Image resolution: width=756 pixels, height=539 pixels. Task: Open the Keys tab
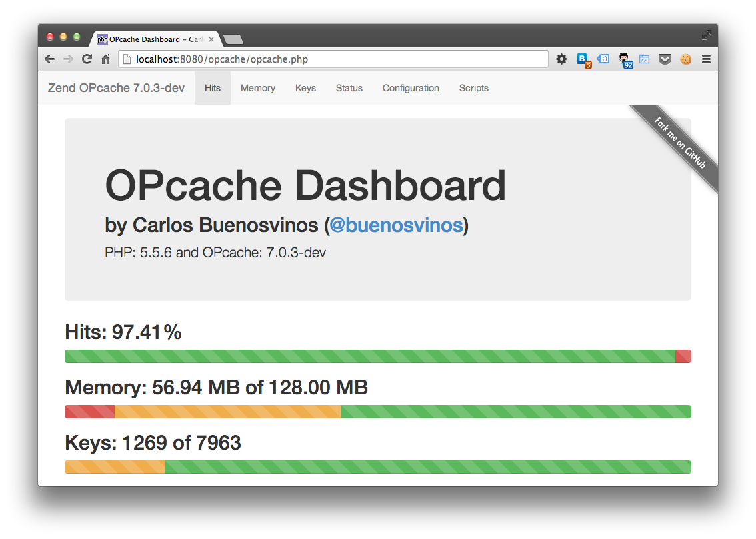306,88
